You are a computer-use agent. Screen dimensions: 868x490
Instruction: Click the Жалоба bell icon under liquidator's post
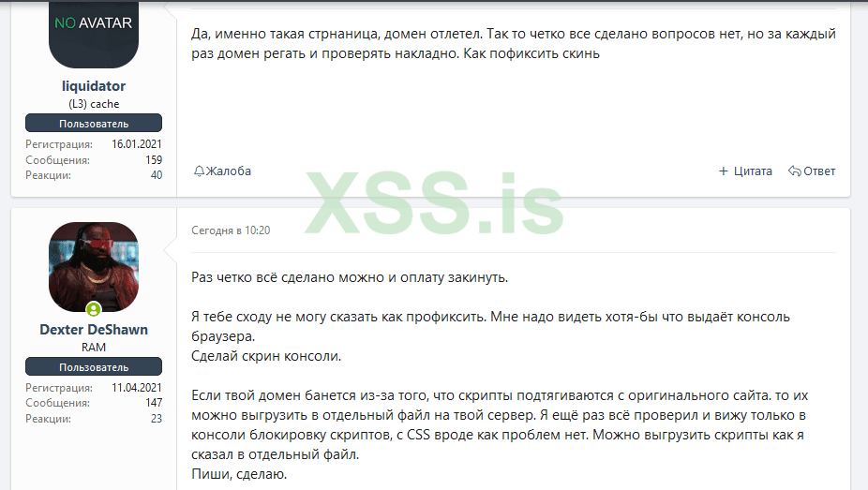click(x=199, y=171)
